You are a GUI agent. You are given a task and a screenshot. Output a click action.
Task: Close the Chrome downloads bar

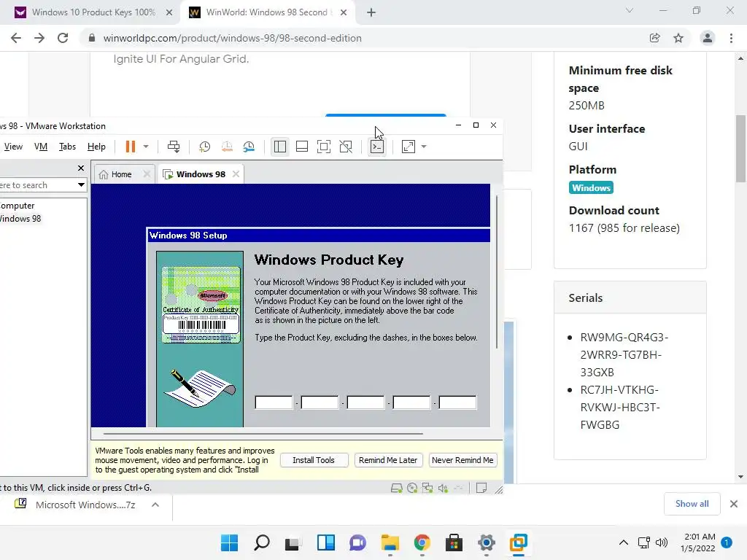[734, 504]
